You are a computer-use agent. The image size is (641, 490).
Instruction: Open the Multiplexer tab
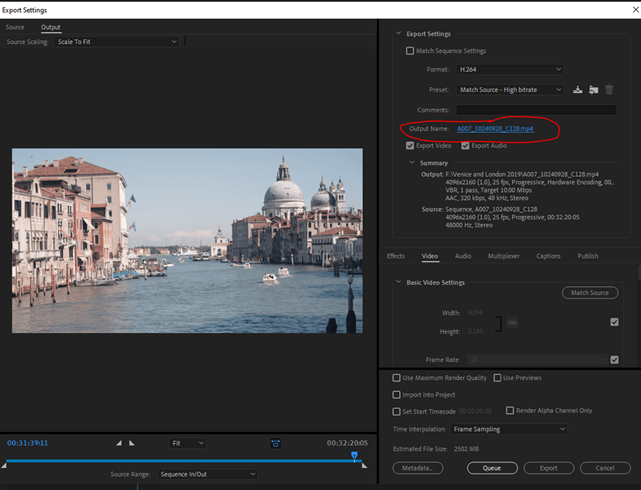pyautogui.click(x=504, y=256)
